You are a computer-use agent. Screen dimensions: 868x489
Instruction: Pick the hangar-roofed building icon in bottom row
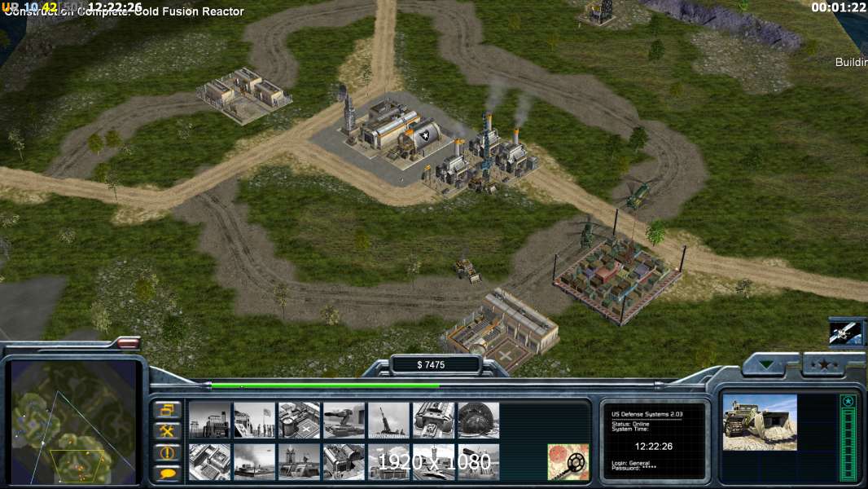(x=344, y=462)
